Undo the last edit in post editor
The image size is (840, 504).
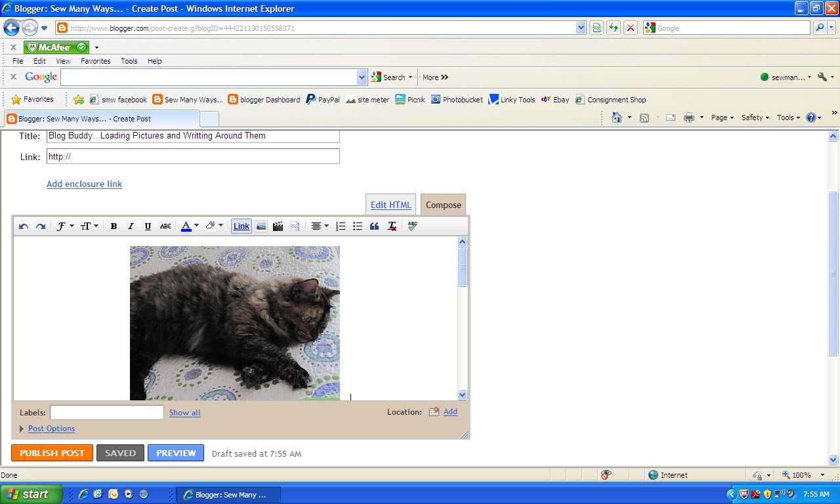24,226
